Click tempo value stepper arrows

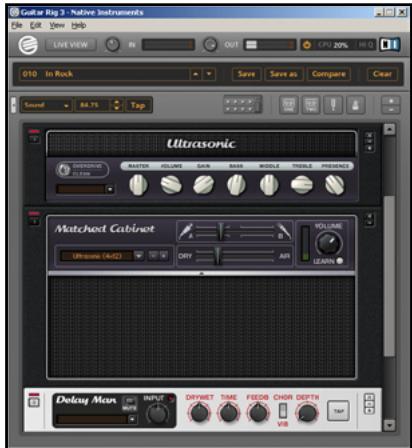116,105
